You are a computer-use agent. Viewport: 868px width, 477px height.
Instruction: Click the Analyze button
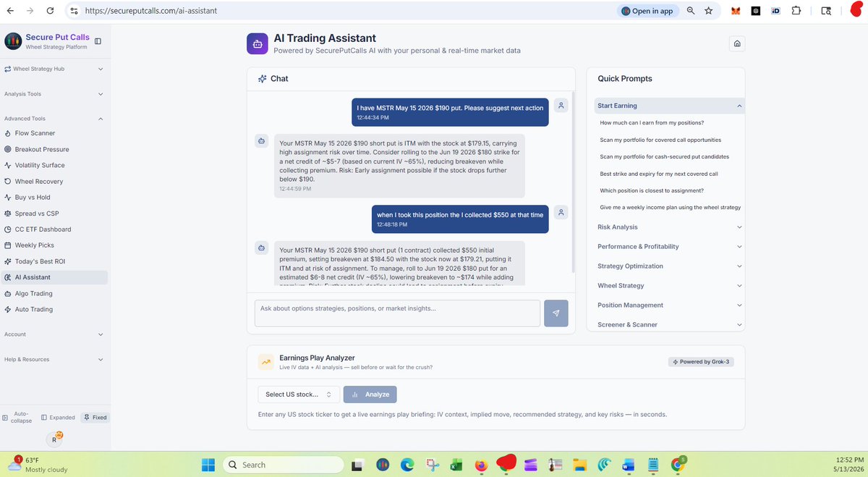click(x=370, y=394)
